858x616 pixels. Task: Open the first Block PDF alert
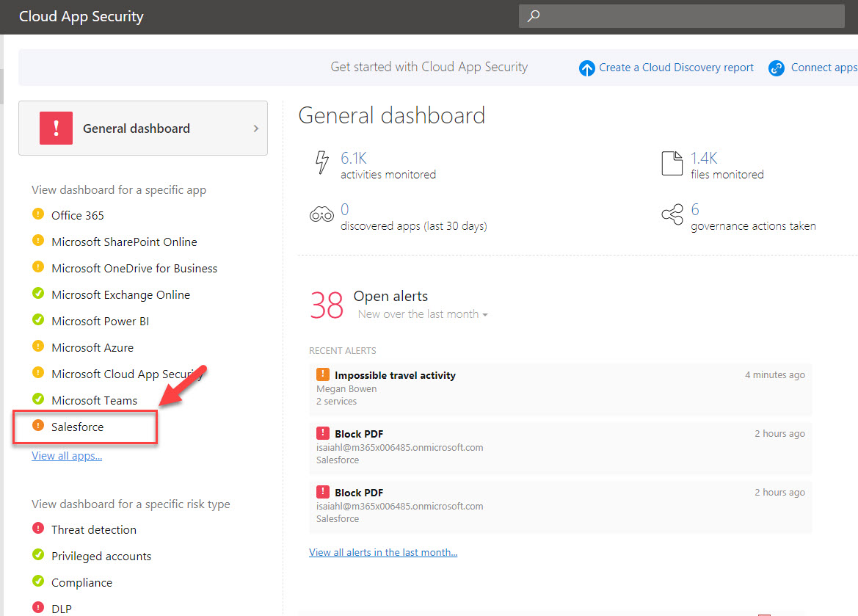[x=560, y=447]
